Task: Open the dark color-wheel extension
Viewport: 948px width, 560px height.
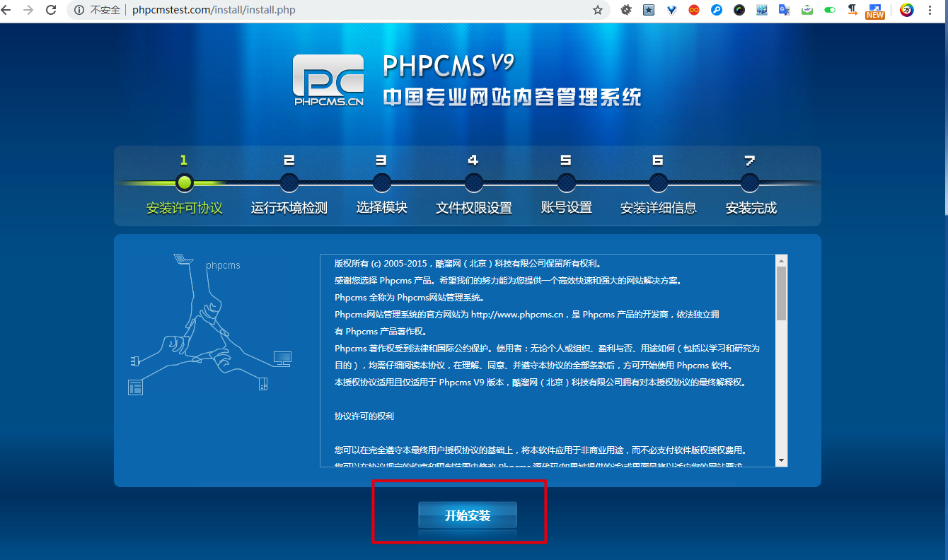Action: 739,10
